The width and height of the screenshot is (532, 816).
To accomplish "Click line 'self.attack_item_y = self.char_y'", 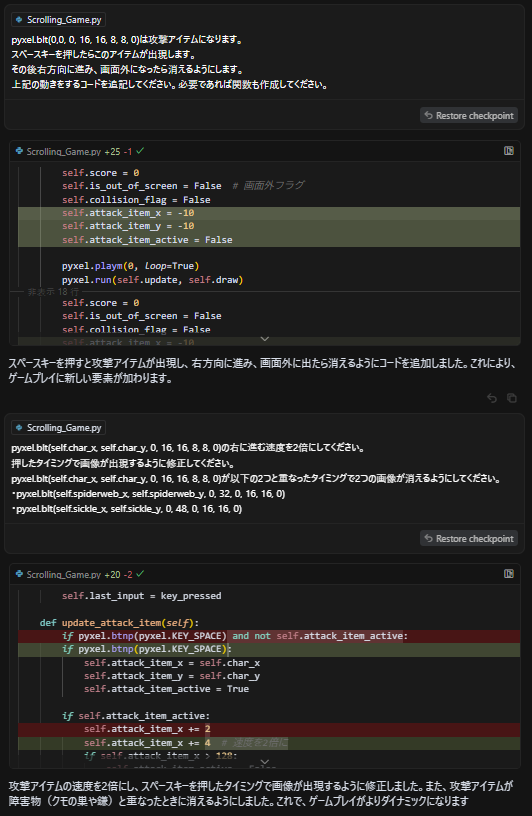I will [x=172, y=676].
